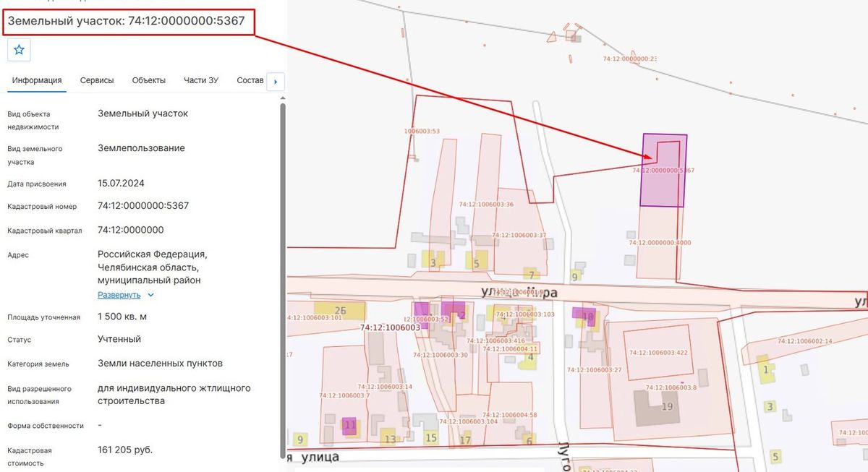Click parcel label 74:12:1006004:58
The width and height of the screenshot is (868, 472).
click(x=510, y=415)
